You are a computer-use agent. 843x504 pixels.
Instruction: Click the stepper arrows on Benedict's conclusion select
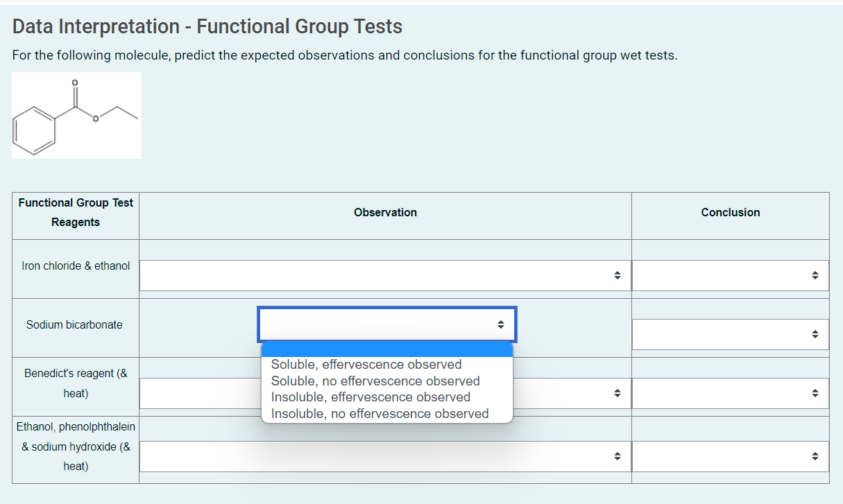[x=815, y=393]
